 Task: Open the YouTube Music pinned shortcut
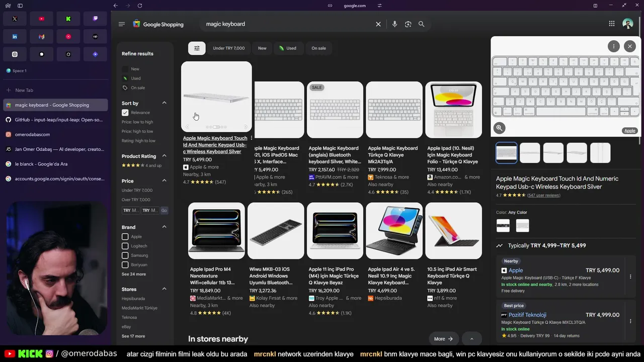[x=68, y=37]
